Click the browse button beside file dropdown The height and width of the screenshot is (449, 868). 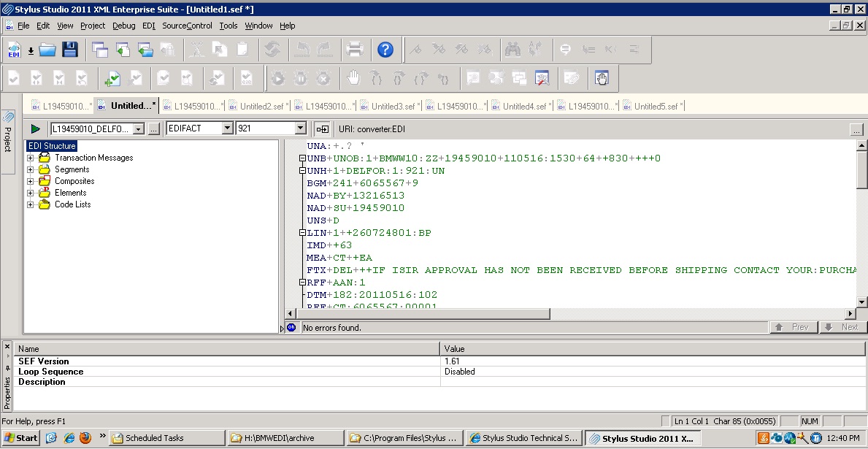(153, 129)
